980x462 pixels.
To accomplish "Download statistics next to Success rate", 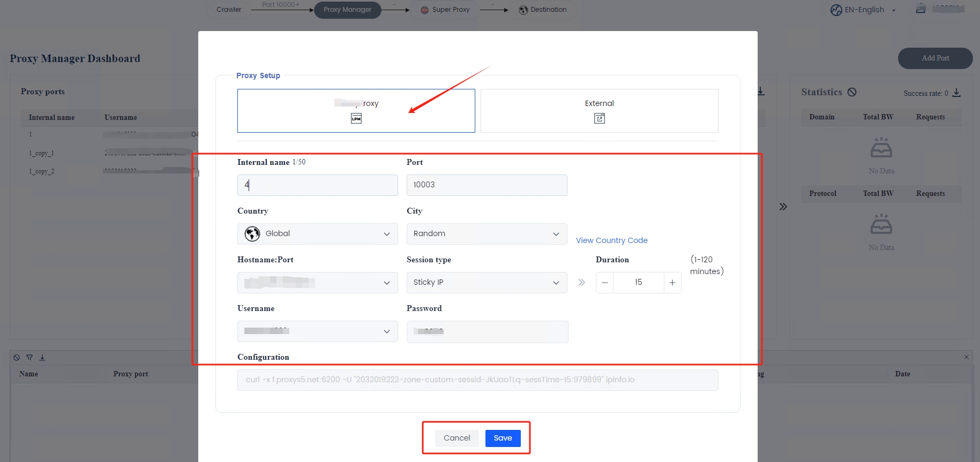I will (x=956, y=93).
